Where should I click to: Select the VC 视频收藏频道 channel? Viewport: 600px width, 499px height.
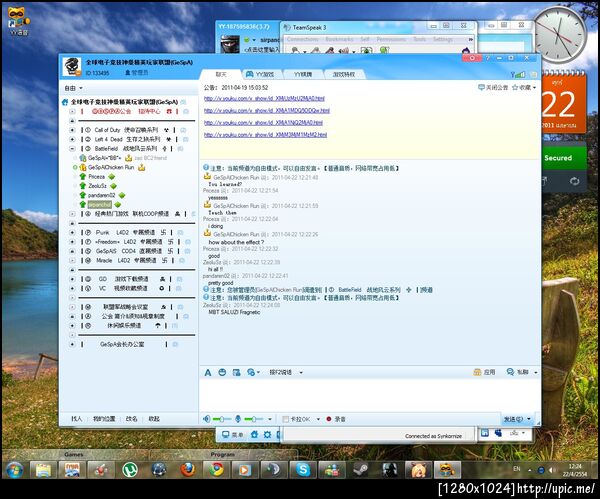[x=123, y=288]
